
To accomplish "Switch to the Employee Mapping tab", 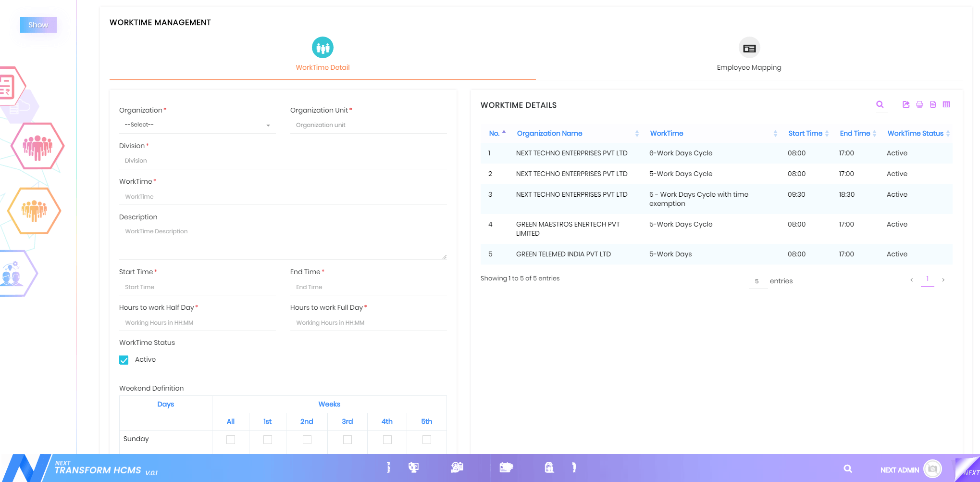I will coord(749,55).
